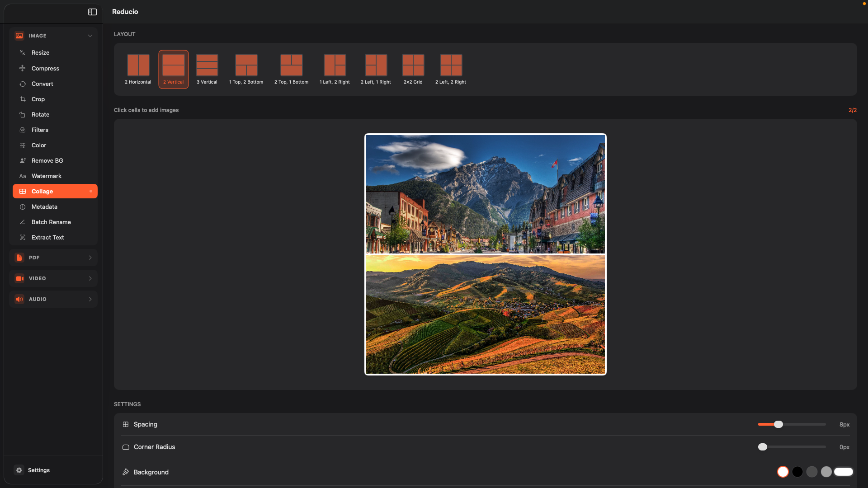Select the white background color swatch

[783, 472]
